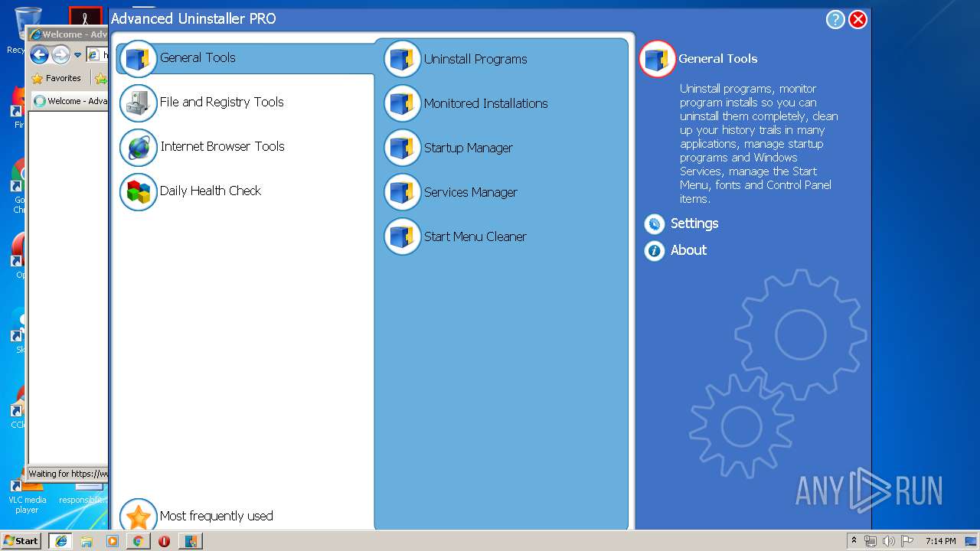Close Advanced Uninstaller PRO window

tap(858, 20)
